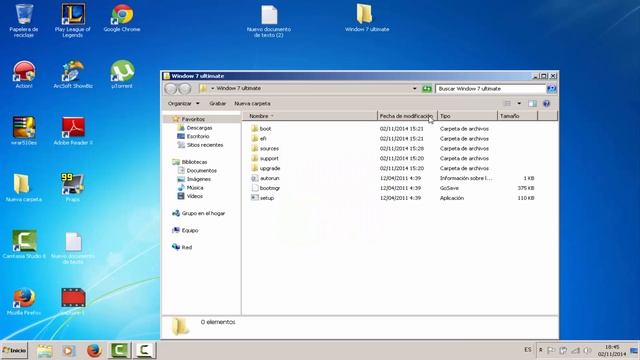640x360 pixels.
Task: Select the Fraps desktop shortcut
Action: point(73,187)
